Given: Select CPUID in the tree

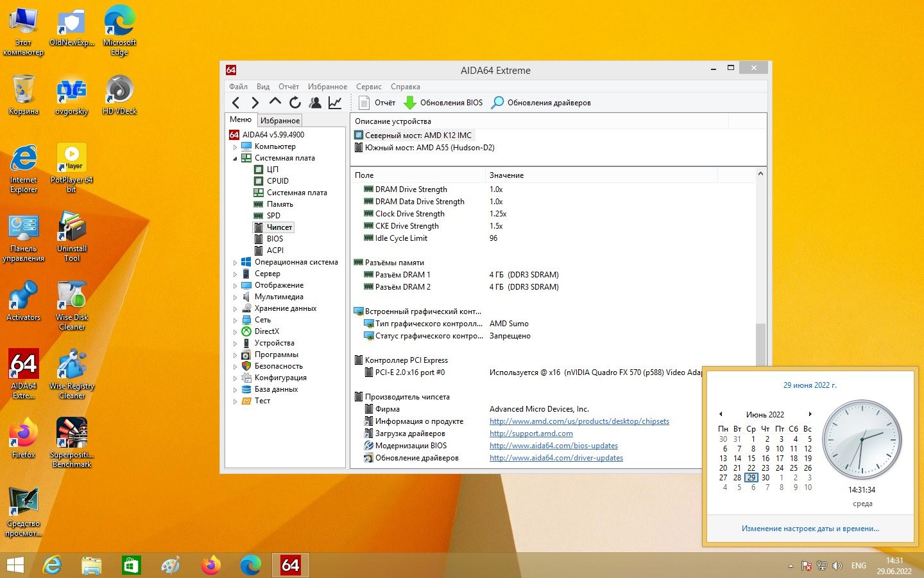Looking at the screenshot, I should pos(278,181).
